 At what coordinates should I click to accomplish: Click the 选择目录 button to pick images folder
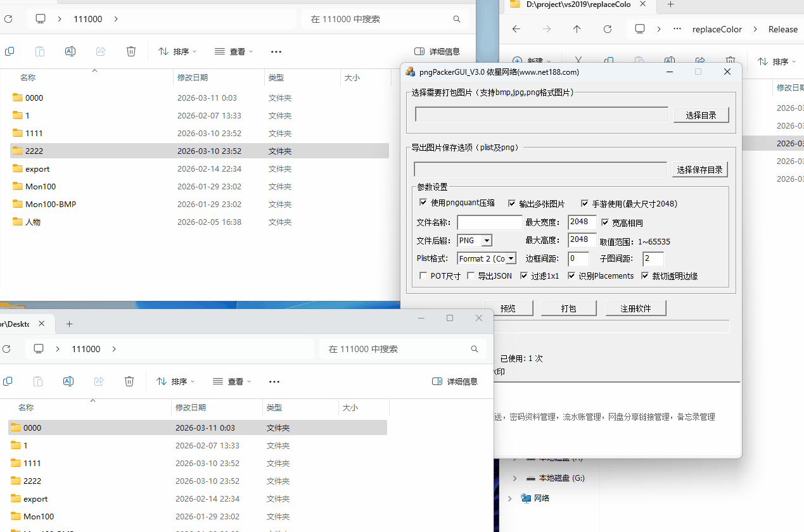click(x=701, y=114)
